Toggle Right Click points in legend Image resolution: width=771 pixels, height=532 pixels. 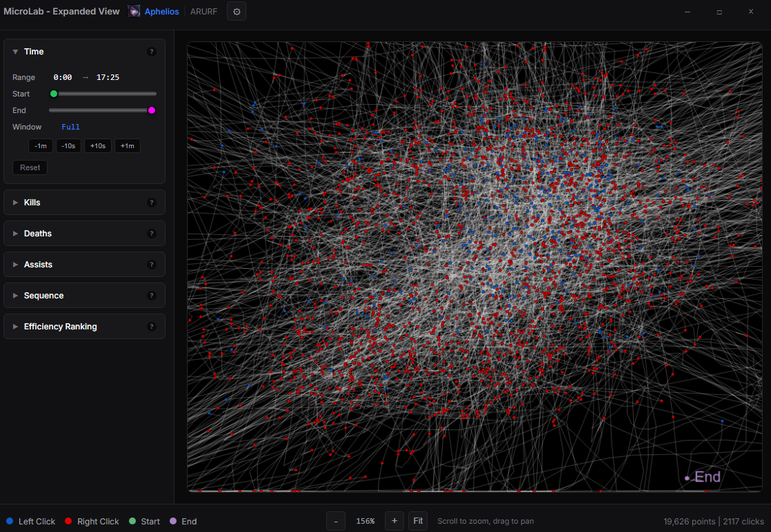(x=92, y=522)
